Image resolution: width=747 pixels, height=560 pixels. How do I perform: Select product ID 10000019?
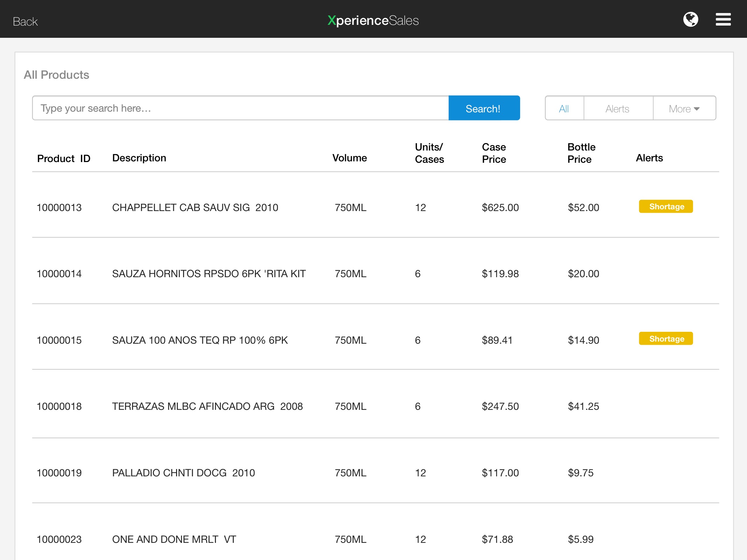point(59,473)
